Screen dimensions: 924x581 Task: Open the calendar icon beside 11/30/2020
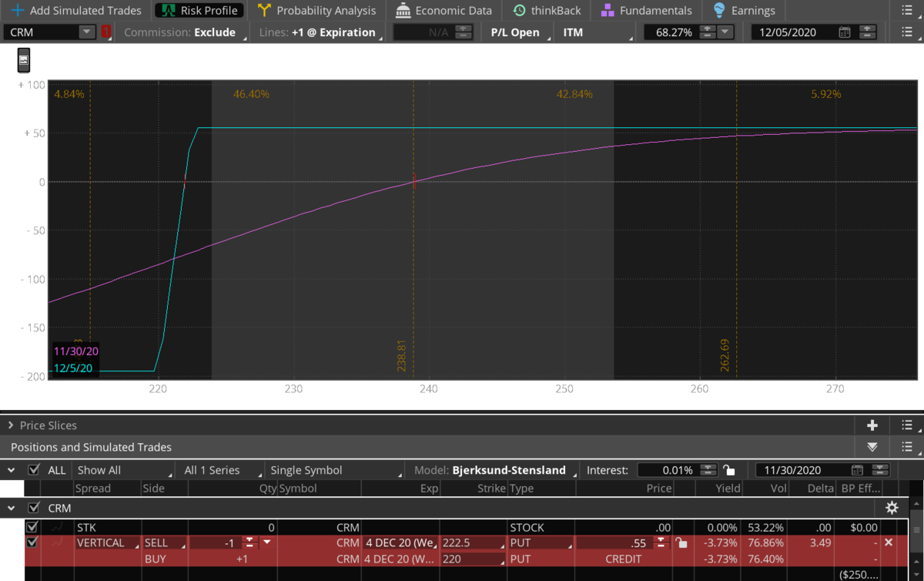(858, 470)
